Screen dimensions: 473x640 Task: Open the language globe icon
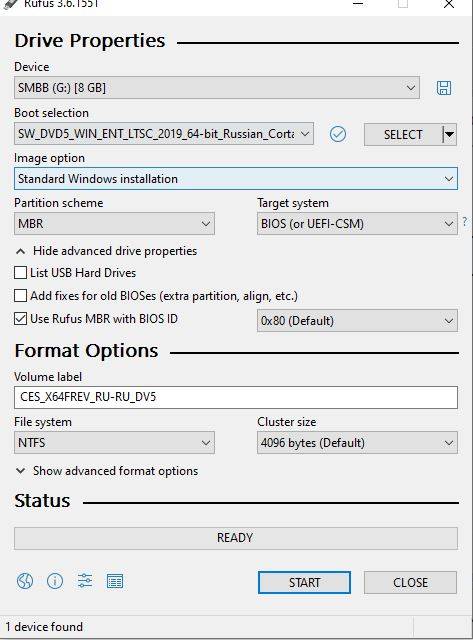25,580
